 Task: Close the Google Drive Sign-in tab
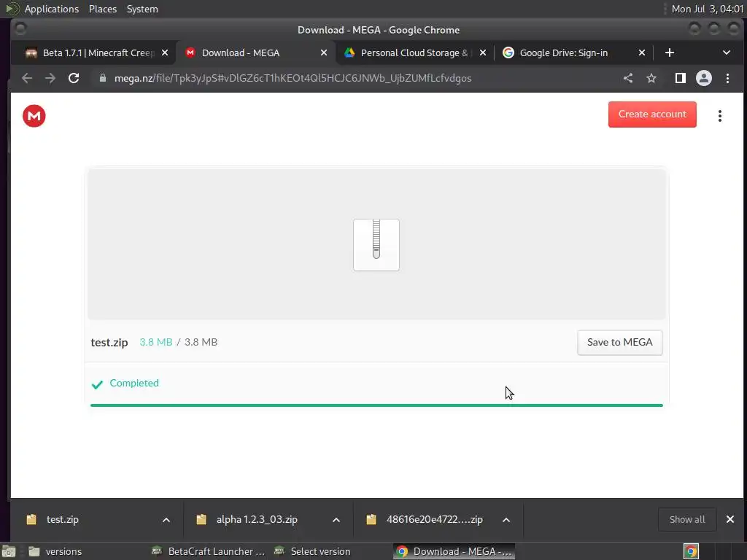[642, 52]
